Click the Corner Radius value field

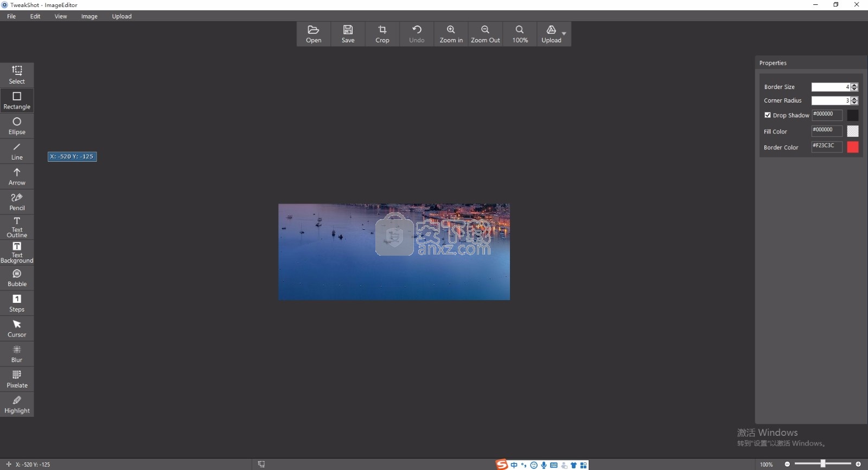point(831,100)
